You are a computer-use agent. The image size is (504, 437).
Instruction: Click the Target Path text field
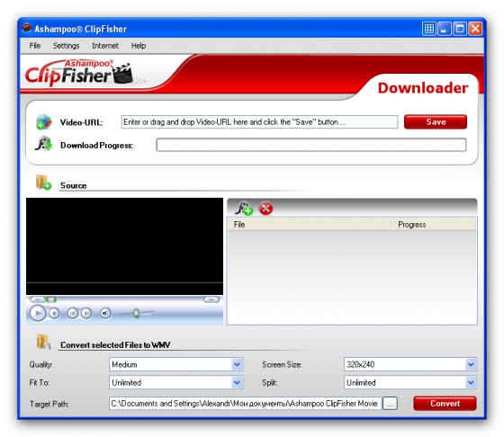(x=246, y=404)
